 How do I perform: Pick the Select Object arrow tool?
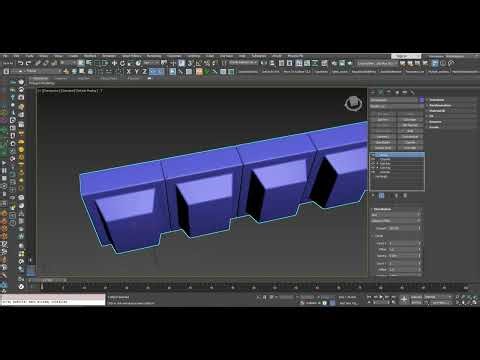[81, 63]
